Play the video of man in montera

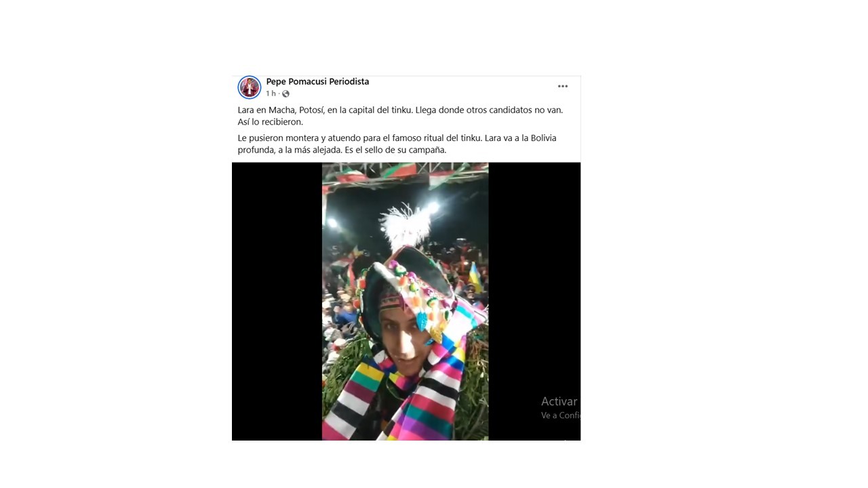coord(405,302)
